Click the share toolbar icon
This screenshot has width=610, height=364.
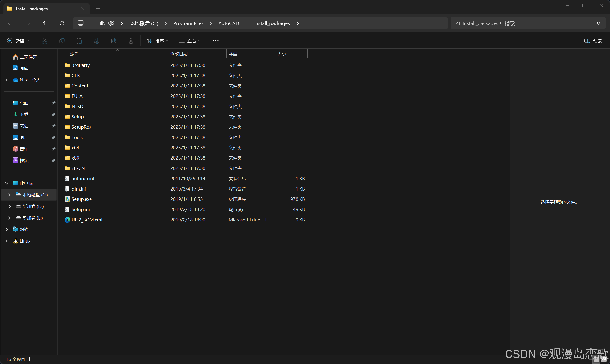(114, 41)
